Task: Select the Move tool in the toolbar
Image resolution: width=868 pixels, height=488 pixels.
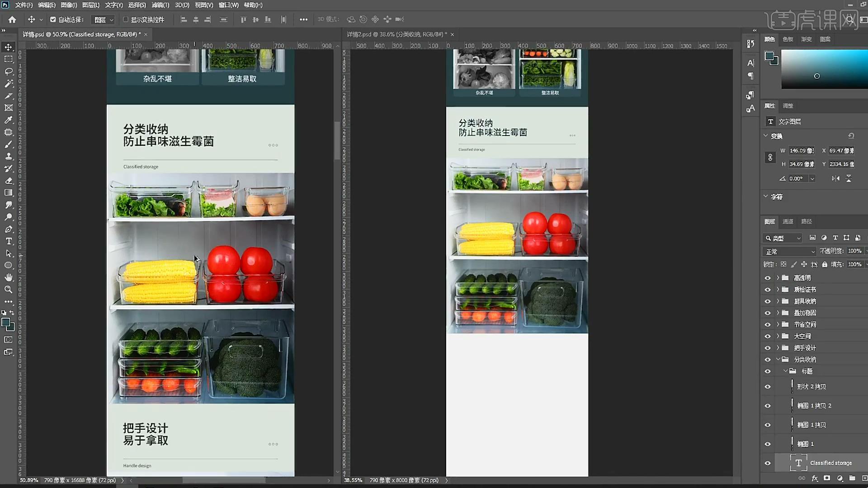Action: point(9,47)
